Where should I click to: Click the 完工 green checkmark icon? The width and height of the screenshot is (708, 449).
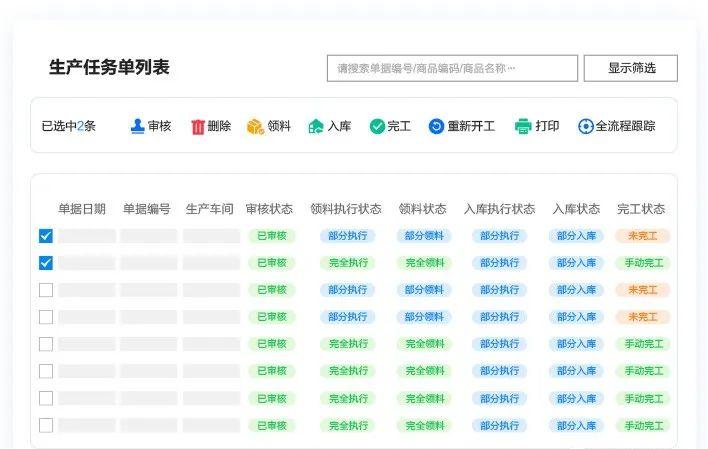[x=377, y=126]
